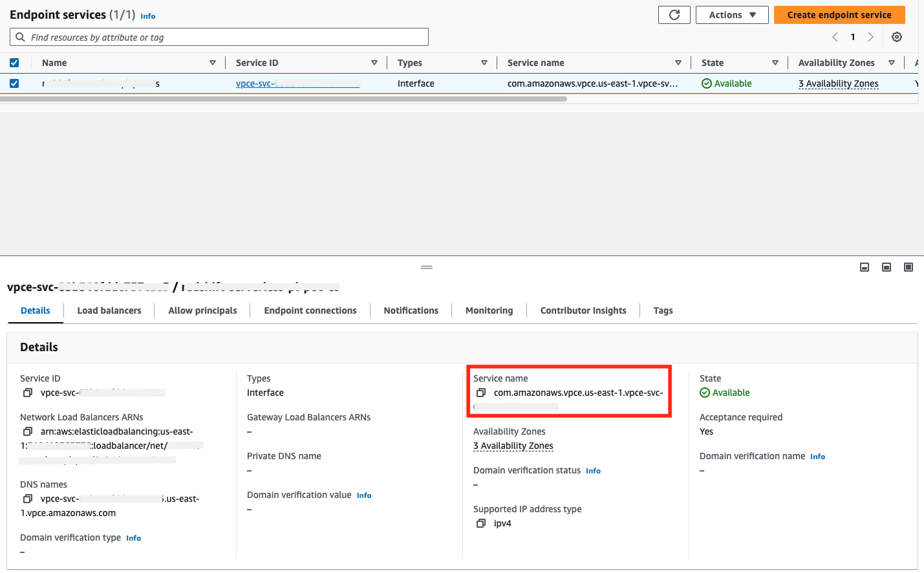Viewport: 924px width, 573px height.
Task: Click the refresh icon above the table
Action: pyautogui.click(x=674, y=14)
